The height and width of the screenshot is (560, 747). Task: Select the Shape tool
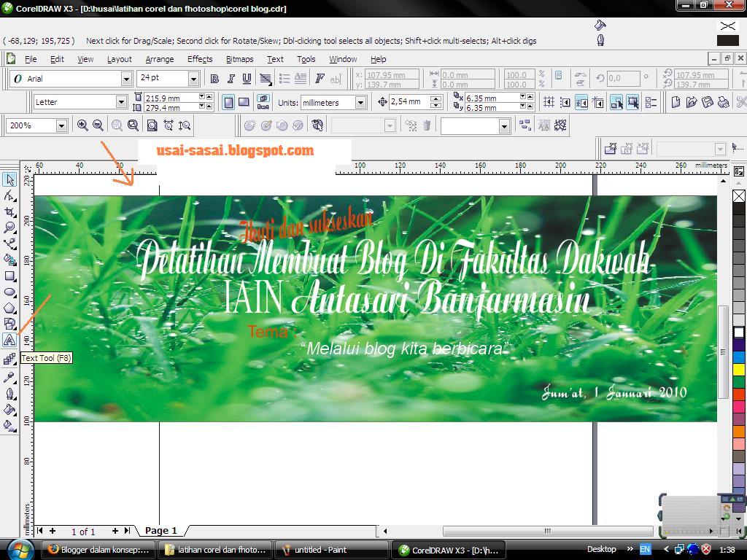[x=10, y=195]
